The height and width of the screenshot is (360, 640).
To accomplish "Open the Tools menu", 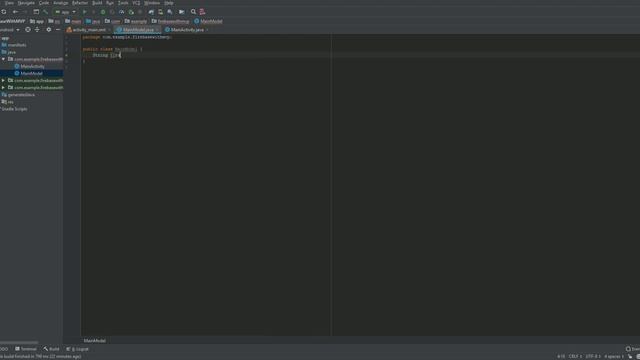I will 123,3.
